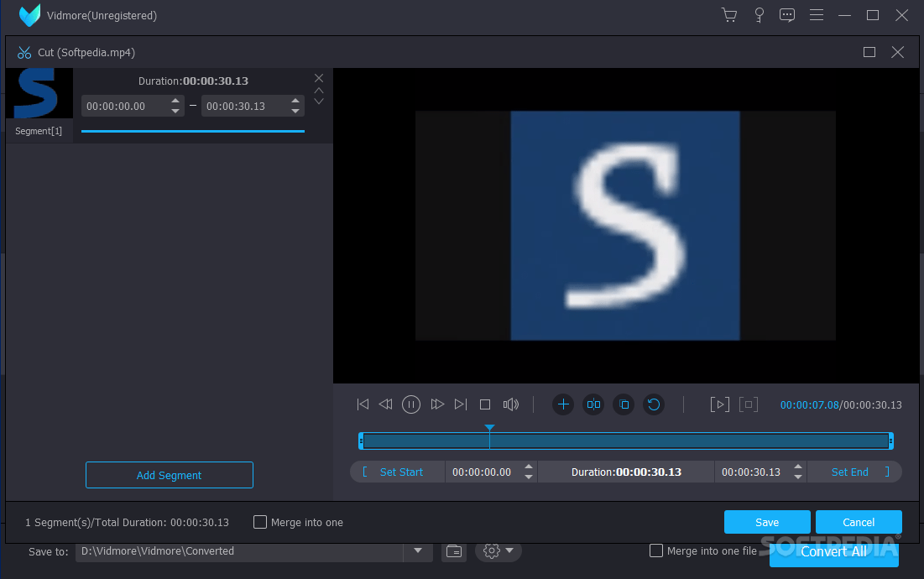Pause the video playback
This screenshot has width=924, height=579.
(x=410, y=404)
